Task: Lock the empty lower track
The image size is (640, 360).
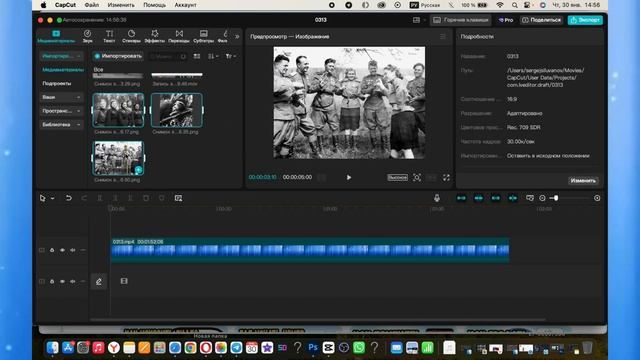Action: pyautogui.click(x=52, y=282)
